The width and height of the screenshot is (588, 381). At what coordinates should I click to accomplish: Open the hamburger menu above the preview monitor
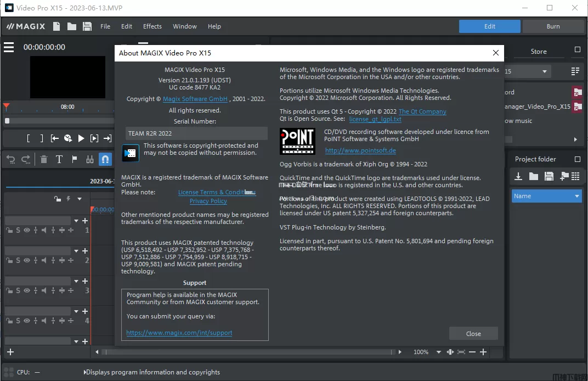[9, 47]
